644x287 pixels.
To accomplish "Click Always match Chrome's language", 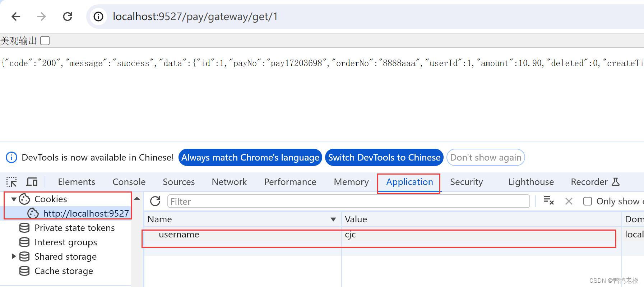I will (x=250, y=157).
